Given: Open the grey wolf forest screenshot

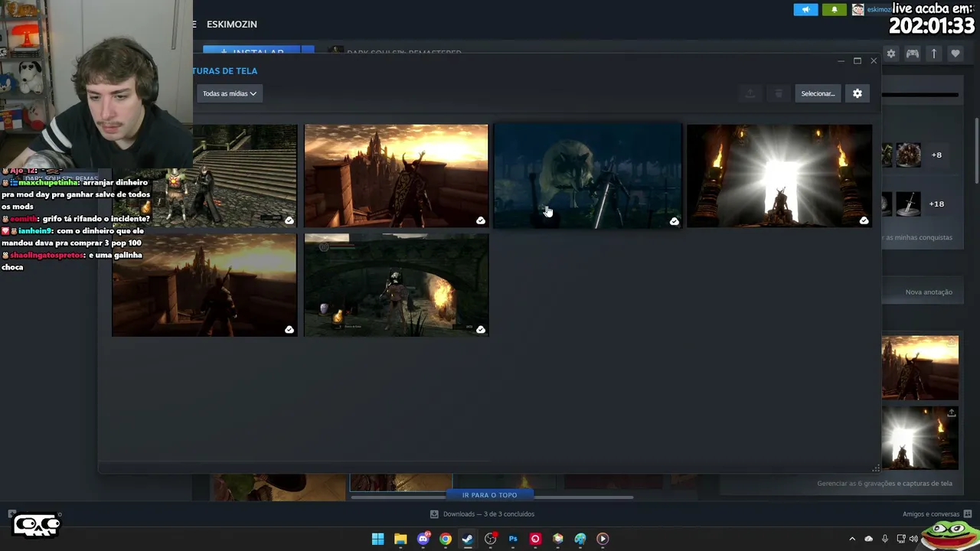Looking at the screenshot, I should click(x=587, y=175).
